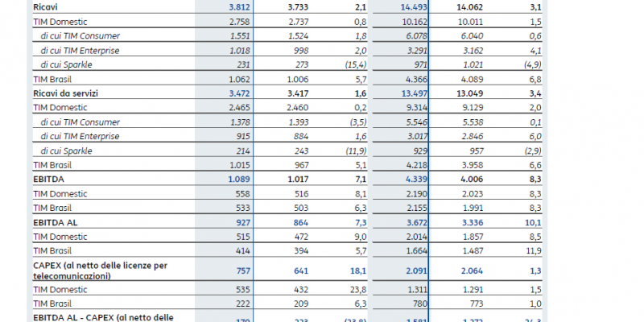Click the Ricavi value 14.493
Image resolution: width=644 pixels, height=322 pixels.
(x=414, y=7)
